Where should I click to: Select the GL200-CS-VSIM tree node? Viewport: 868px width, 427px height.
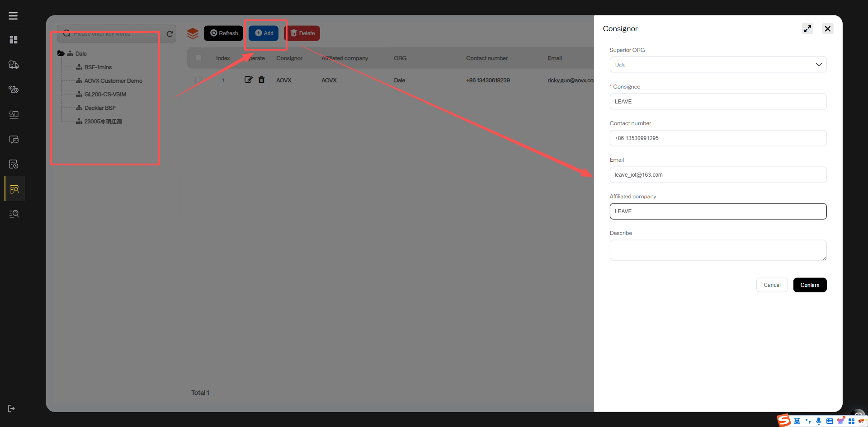[x=105, y=94]
